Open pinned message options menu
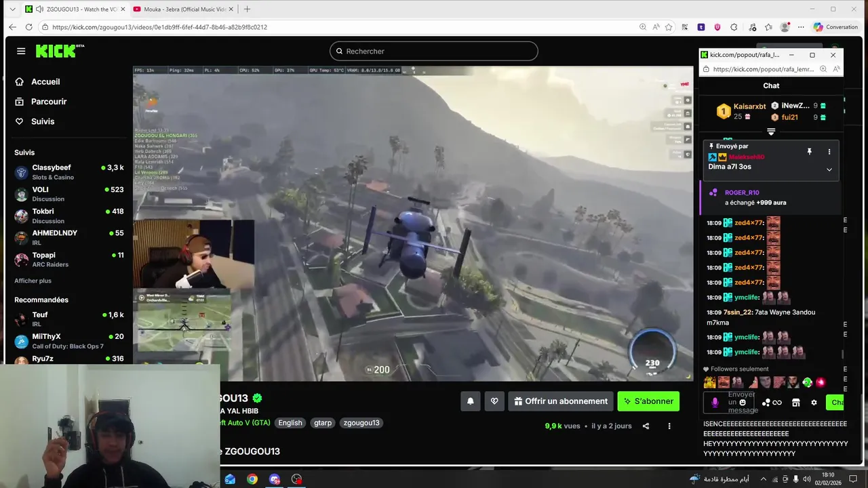 (829, 152)
